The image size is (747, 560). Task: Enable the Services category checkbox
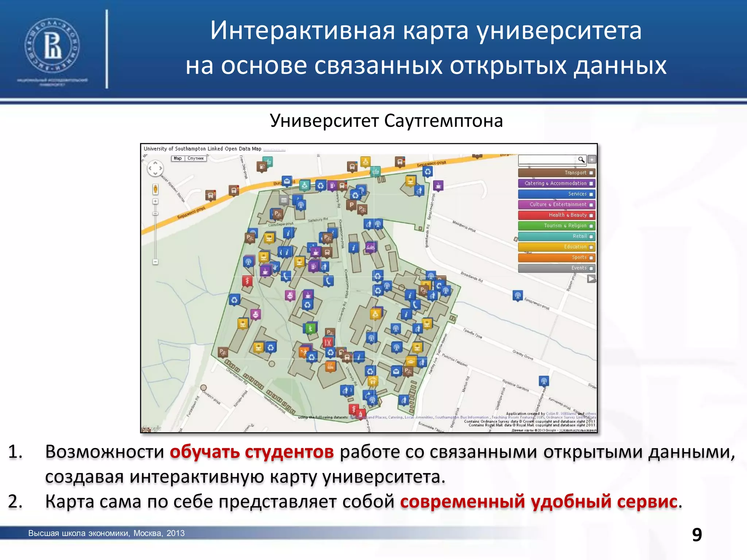pos(591,194)
